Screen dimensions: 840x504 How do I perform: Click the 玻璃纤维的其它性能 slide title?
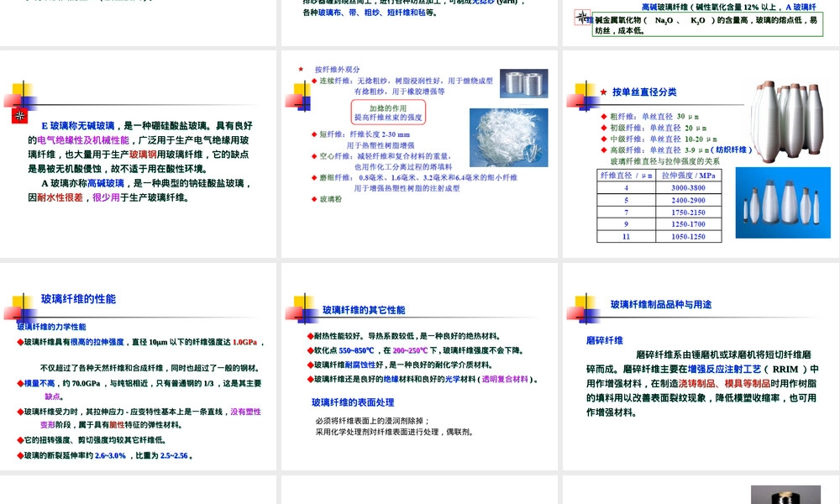[x=364, y=310]
